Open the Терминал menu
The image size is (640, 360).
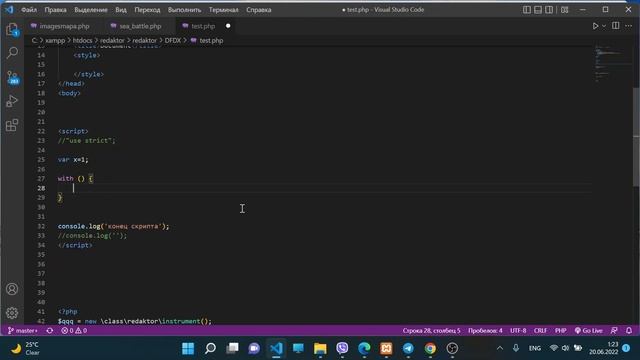point(224,9)
